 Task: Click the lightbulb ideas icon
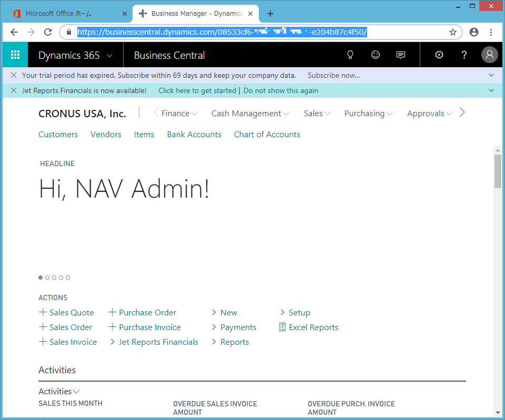pos(350,55)
